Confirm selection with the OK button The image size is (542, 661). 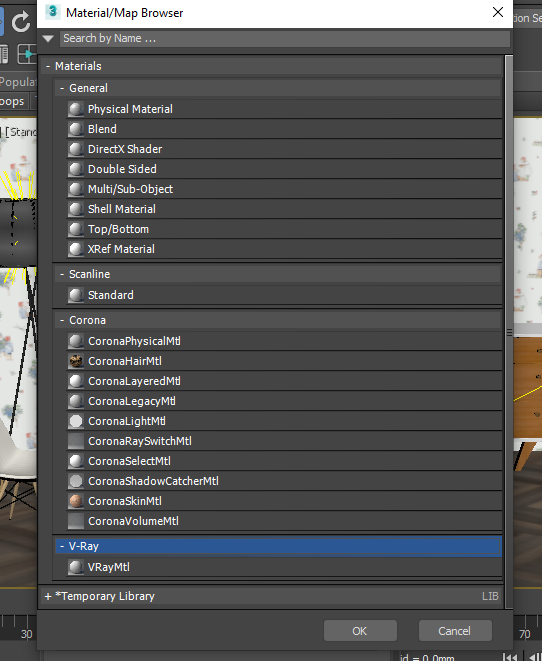pos(360,631)
